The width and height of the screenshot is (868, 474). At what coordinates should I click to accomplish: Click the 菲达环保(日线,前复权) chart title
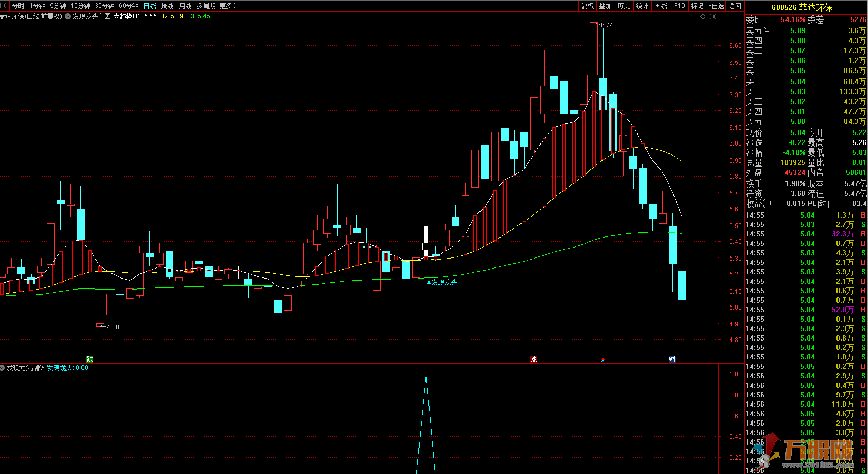coord(31,16)
